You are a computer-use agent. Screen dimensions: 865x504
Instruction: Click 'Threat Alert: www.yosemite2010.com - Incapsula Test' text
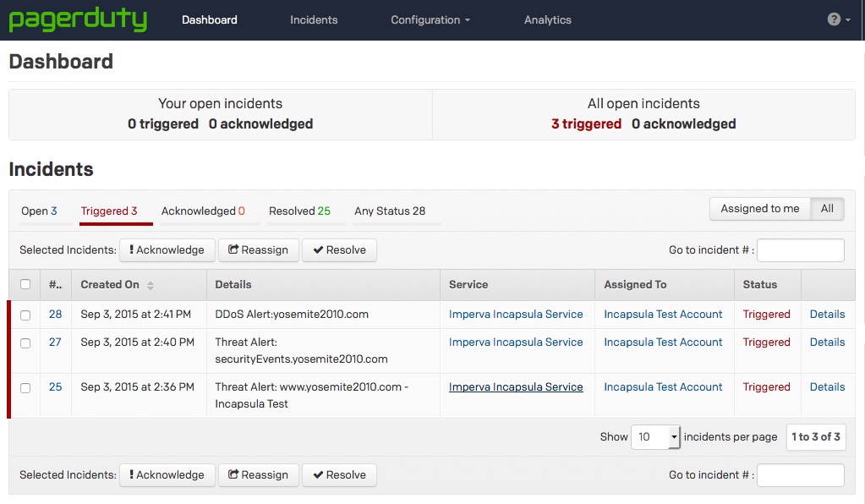click(312, 396)
